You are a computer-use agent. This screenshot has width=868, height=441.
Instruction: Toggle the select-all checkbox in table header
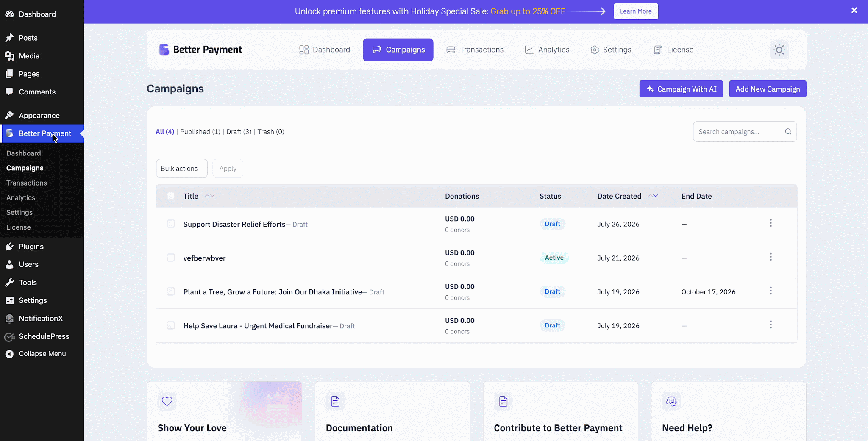[x=171, y=196]
